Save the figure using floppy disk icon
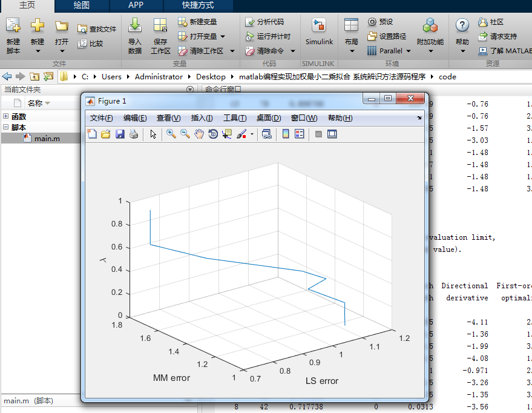 [120, 134]
